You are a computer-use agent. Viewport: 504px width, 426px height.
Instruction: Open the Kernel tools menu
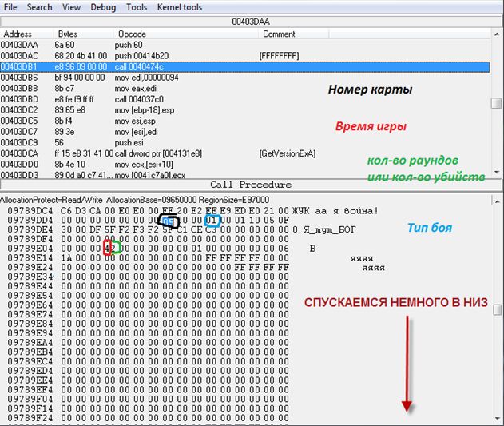180,7
